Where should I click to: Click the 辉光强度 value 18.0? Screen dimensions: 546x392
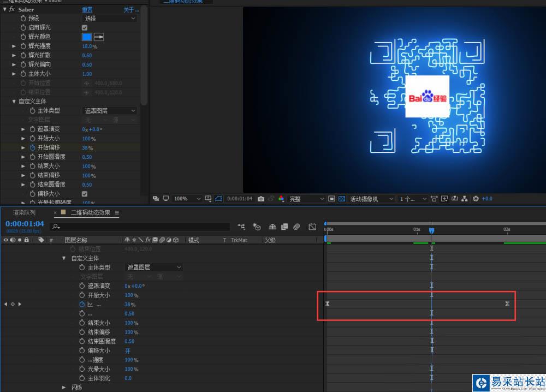coord(87,46)
